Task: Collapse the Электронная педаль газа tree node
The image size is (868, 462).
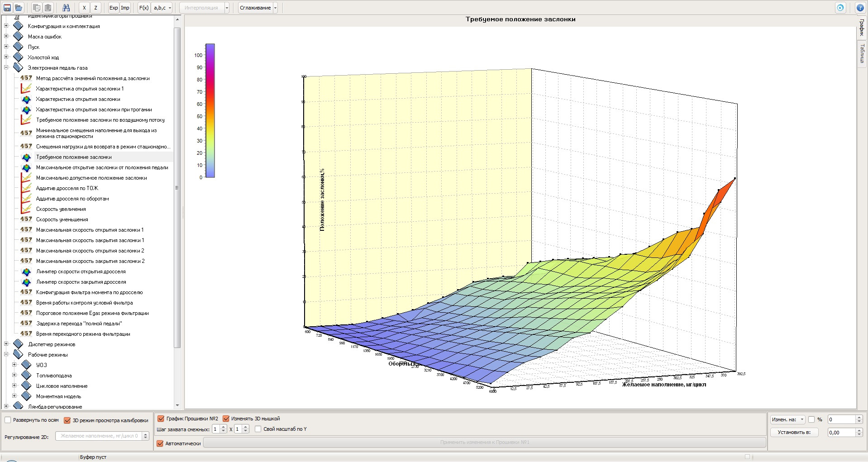Action: pyautogui.click(x=6, y=67)
